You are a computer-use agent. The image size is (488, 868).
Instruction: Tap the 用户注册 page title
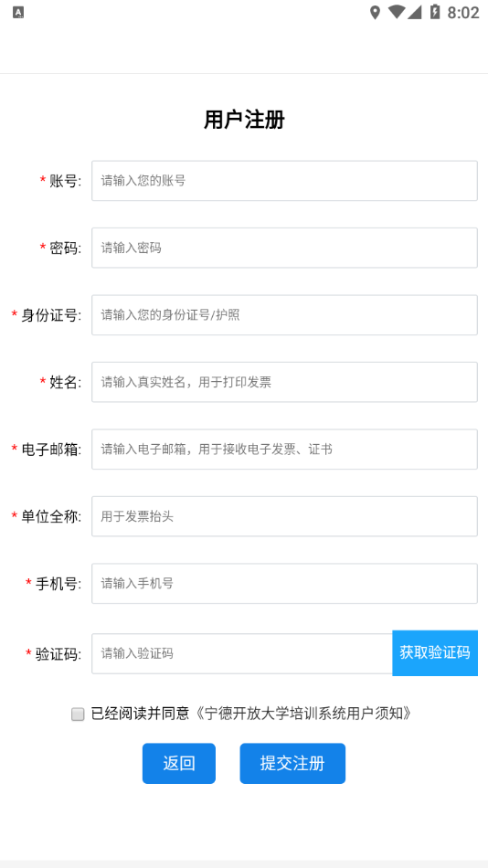pyautogui.click(x=244, y=120)
